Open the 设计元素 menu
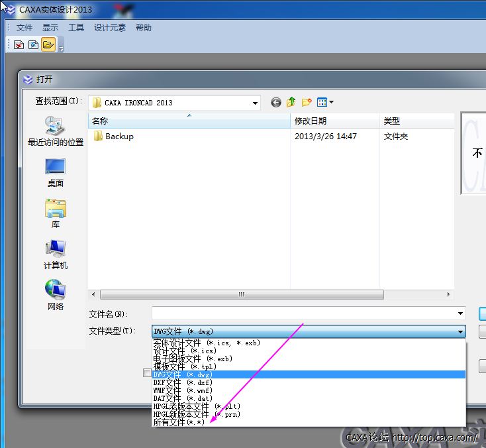This screenshot has height=448, width=486. [110, 28]
